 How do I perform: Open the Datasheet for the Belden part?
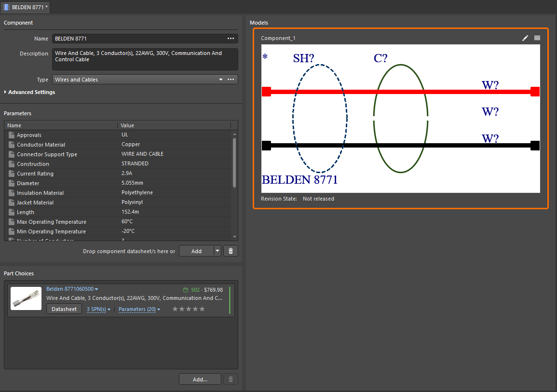point(64,309)
